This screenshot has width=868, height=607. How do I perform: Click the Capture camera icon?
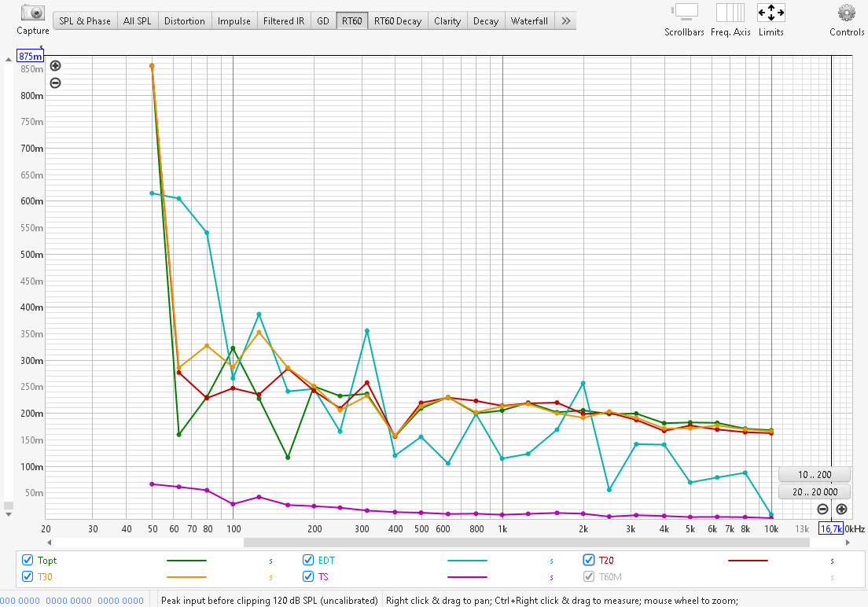tap(33, 13)
